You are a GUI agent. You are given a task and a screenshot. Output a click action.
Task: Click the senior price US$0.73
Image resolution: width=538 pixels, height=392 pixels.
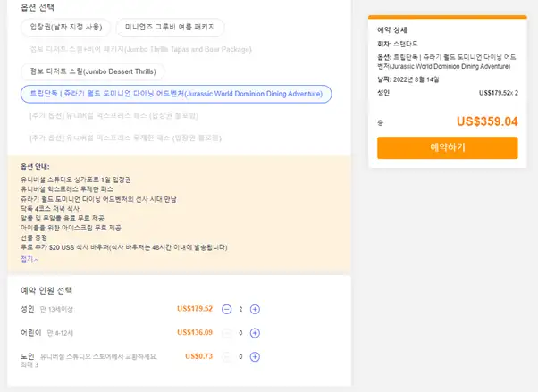(x=198, y=356)
